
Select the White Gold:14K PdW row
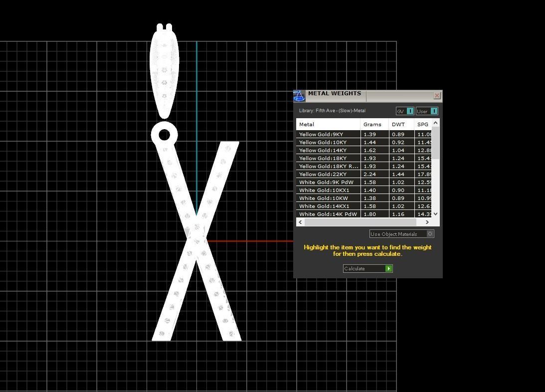364,214
